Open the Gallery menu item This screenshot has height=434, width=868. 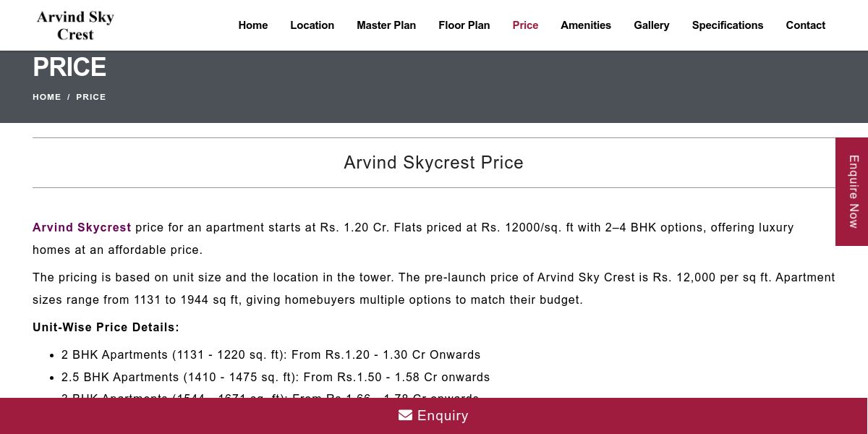point(652,25)
